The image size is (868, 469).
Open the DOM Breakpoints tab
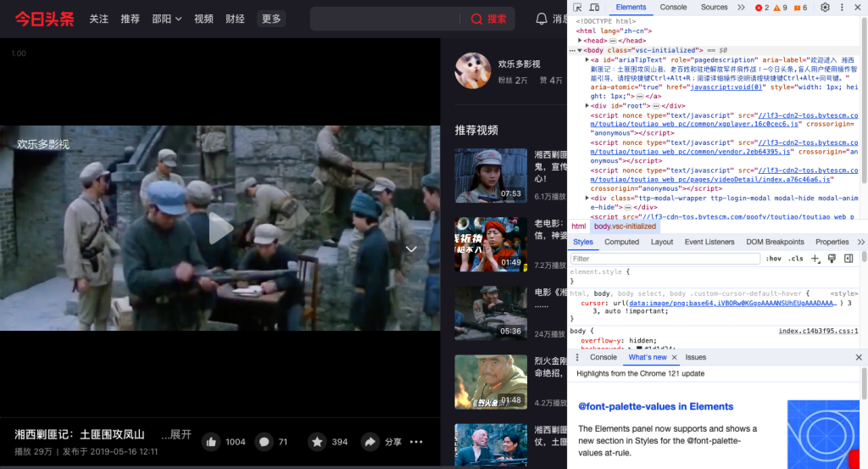[775, 242]
